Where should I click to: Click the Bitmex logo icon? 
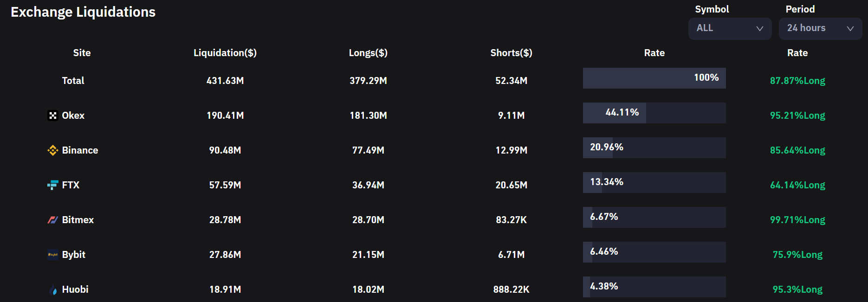[53, 220]
